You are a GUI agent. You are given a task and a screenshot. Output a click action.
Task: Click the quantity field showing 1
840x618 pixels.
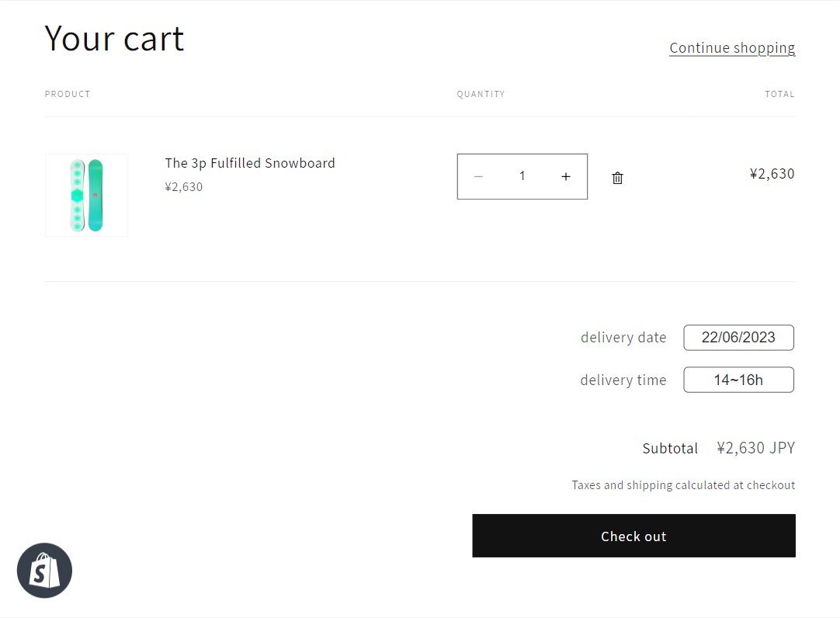[x=522, y=176]
